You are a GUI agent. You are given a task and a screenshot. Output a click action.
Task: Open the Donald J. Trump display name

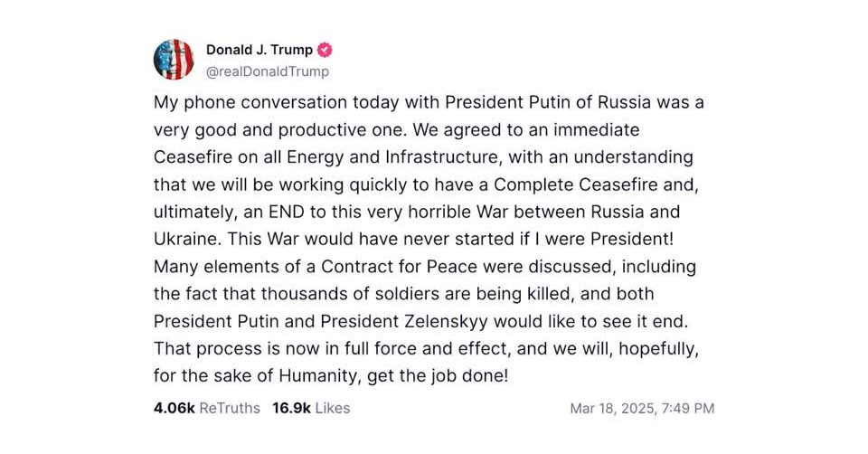pyautogui.click(x=259, y=50)
